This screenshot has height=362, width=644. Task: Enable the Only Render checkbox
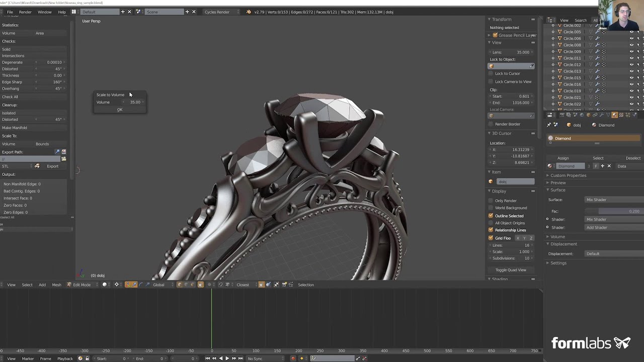coord(491,201)
